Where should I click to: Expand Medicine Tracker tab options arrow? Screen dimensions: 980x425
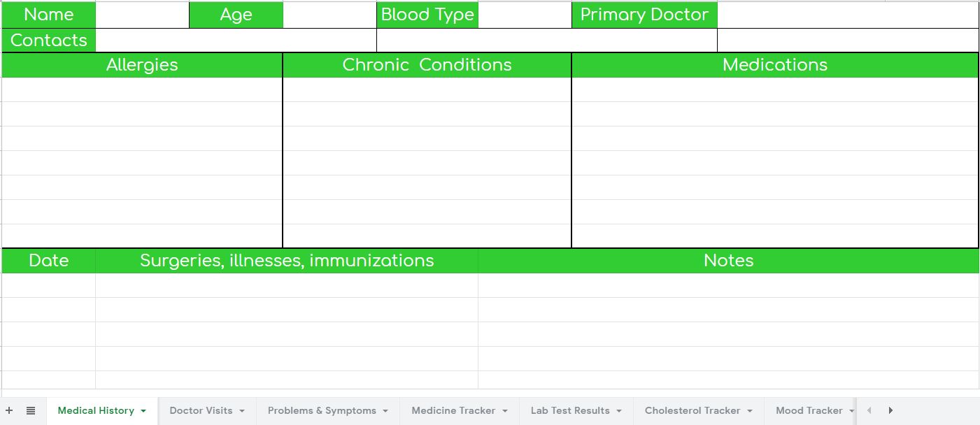[505, 411]
